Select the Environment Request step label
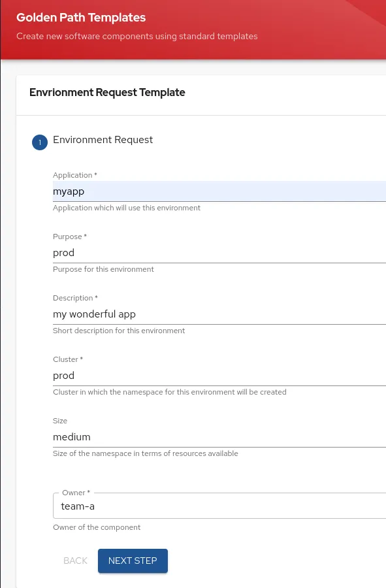Image resolution: width=386 pixels, height=588 pixels. 103,139
